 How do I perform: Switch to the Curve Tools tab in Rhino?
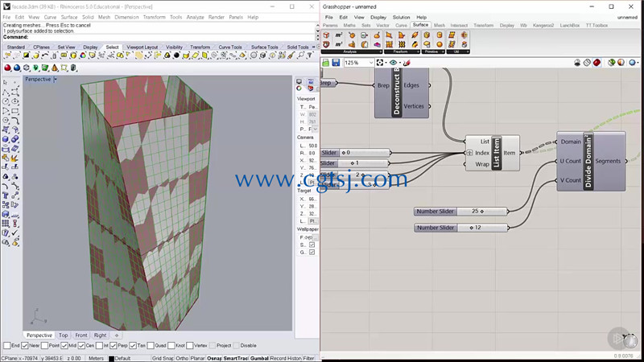[230, 47]
